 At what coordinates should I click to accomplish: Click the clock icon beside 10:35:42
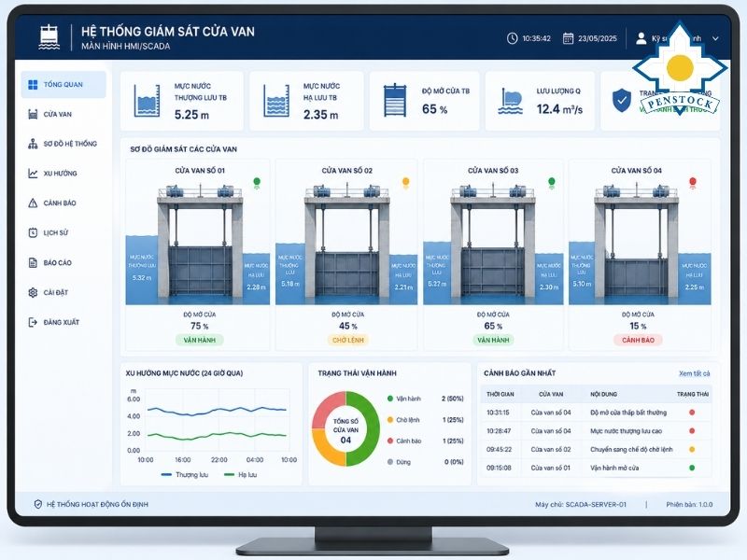(x=512, y=38)
